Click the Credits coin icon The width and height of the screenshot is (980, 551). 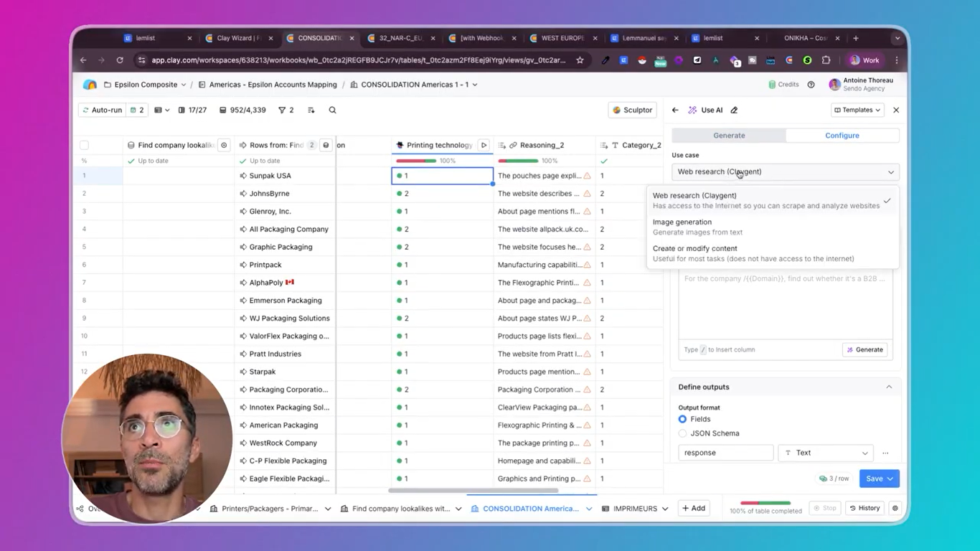coord(772,85)
